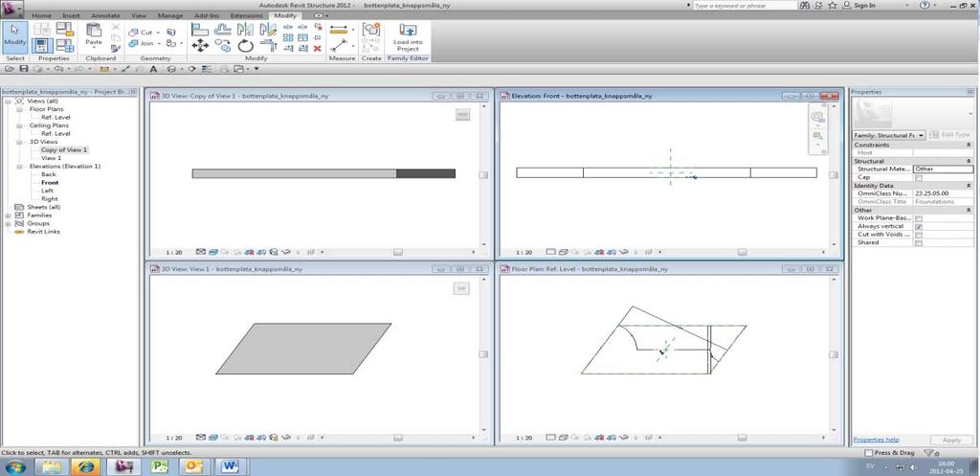The width and height of the screenshot is (980, 476).
Task: Click the Sign In button
Action: pyautogui.click(x=859, y=5)
